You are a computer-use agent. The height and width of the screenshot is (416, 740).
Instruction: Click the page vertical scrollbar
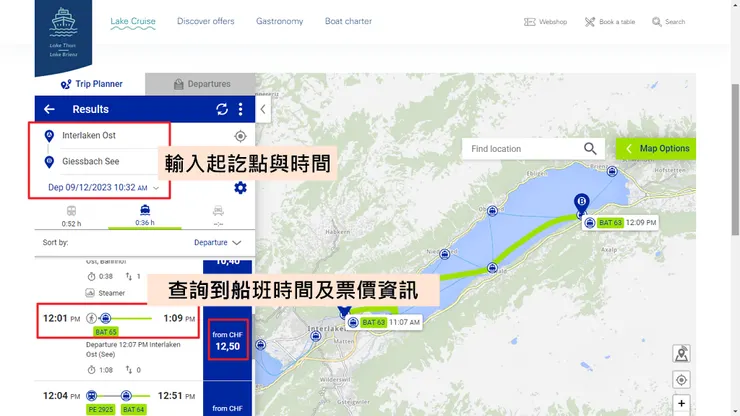[x=735, y=160]
